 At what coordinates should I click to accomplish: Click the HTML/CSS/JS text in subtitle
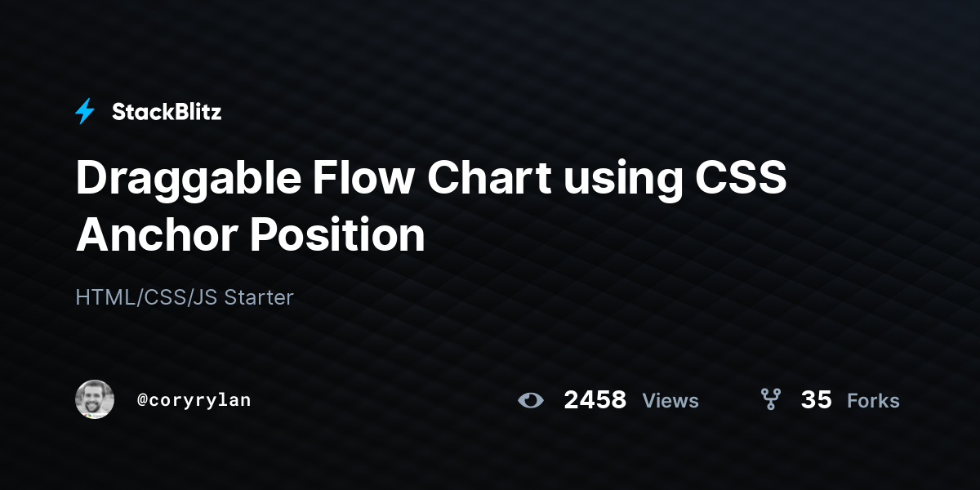[x=147, y=297]
